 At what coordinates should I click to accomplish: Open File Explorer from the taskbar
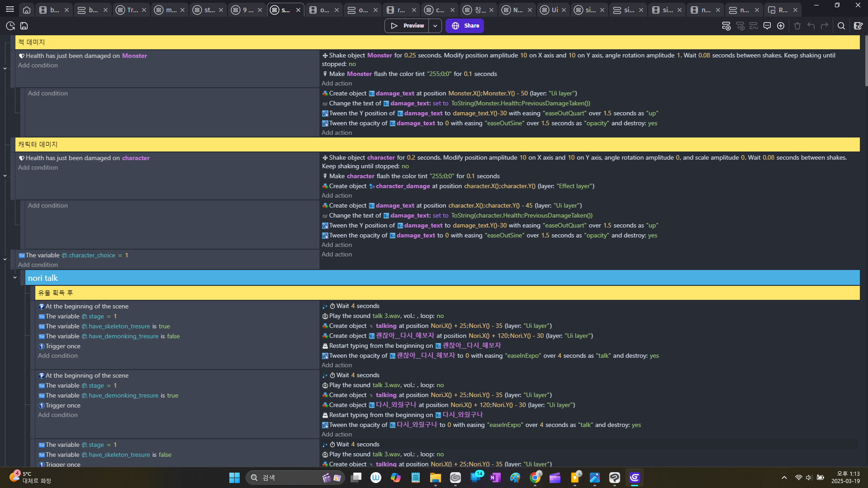[435, 478]
